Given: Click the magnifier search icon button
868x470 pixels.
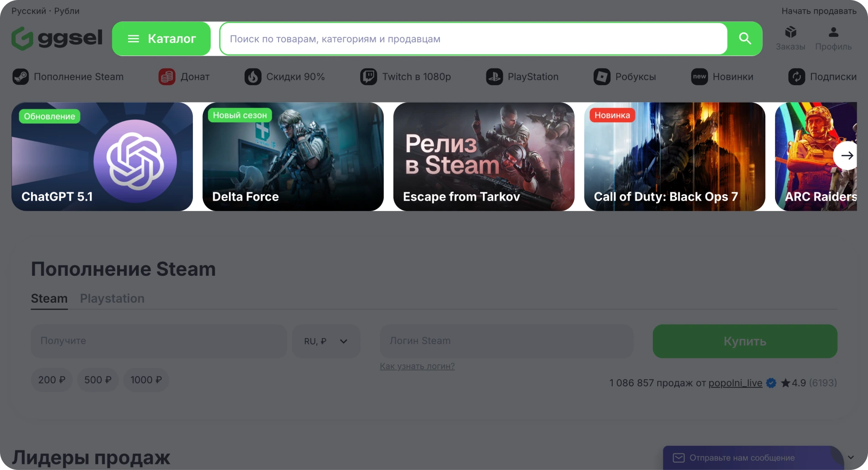Looking at the screenshot, I should coord(745,39).
